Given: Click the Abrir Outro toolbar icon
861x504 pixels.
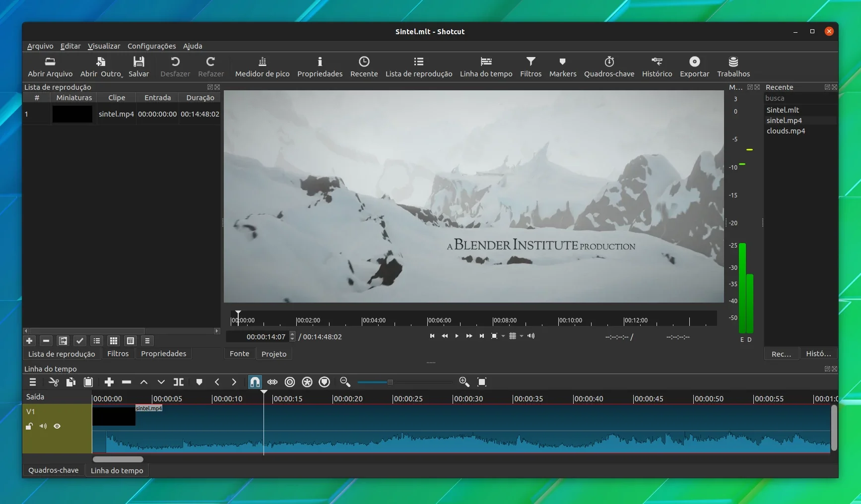Looking at the screenshot, I should tap(101, 66).
